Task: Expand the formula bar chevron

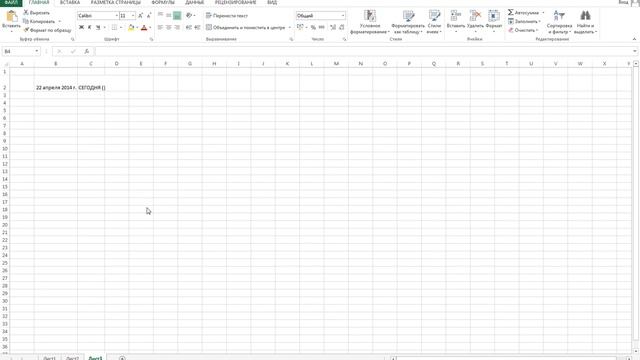Action: pyautogui.click(x=635, y=51)
